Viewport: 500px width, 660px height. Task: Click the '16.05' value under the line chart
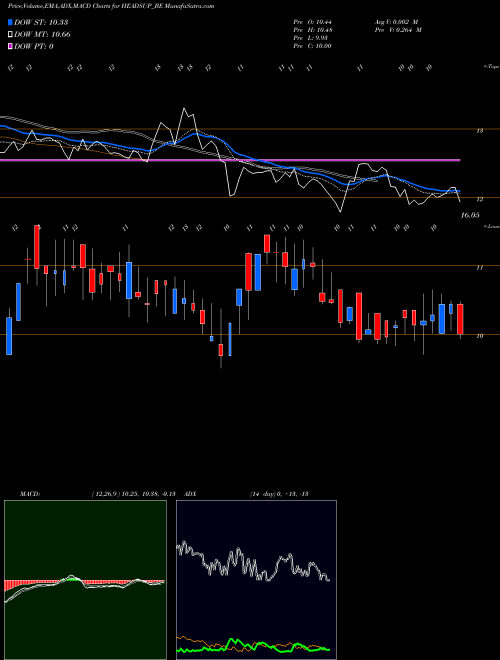tap(470, 215)
